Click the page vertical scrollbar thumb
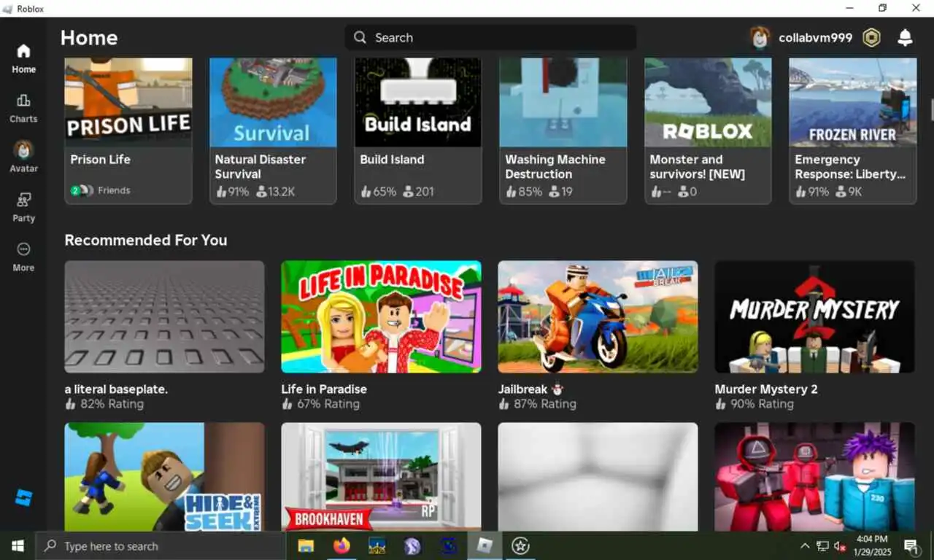The width and height of the screenshot is (934, 560). [x=932, y=109]
